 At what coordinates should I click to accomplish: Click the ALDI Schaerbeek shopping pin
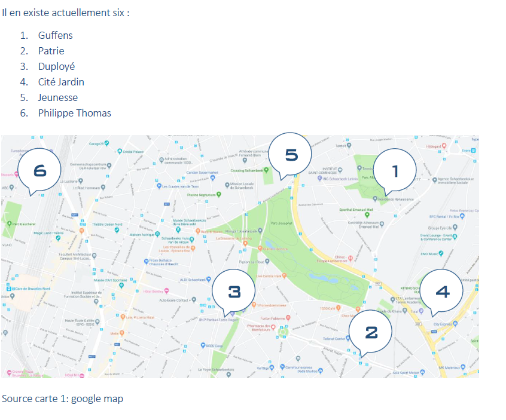(209, 279)
